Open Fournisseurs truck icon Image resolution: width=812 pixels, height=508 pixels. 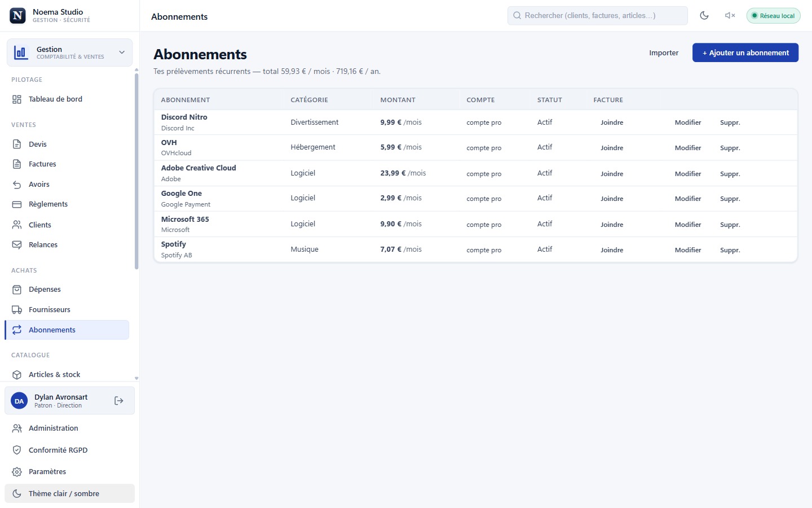pyautogui.click(x=17, y=310)
